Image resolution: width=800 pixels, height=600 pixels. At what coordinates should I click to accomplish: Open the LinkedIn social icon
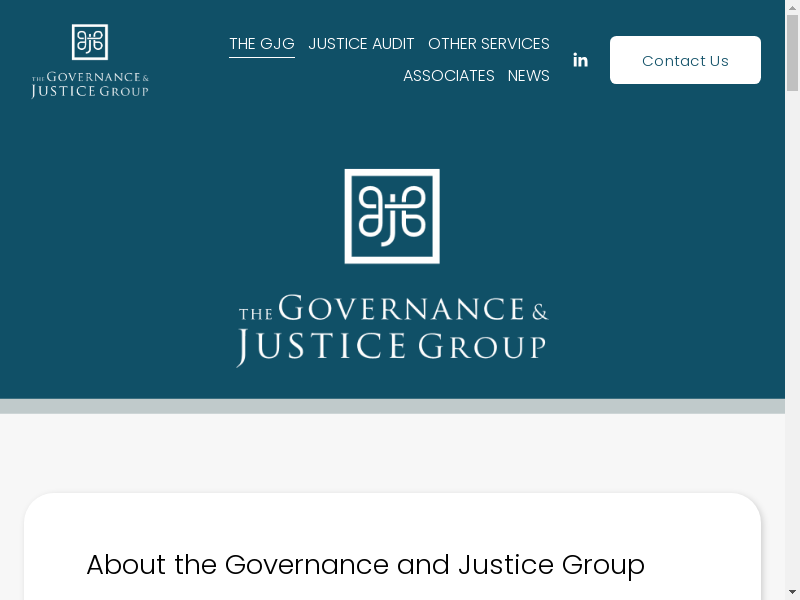pos(580,60)
